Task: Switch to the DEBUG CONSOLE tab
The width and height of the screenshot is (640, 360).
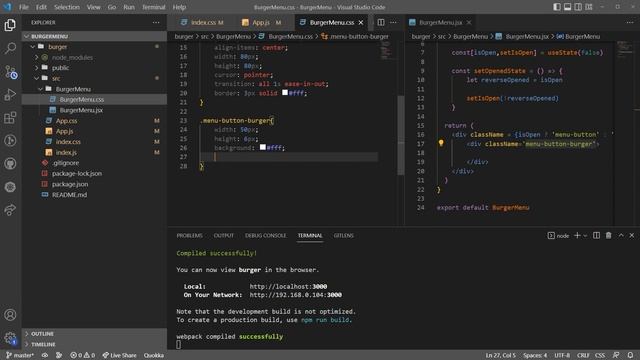Action: tap(266, 236)
